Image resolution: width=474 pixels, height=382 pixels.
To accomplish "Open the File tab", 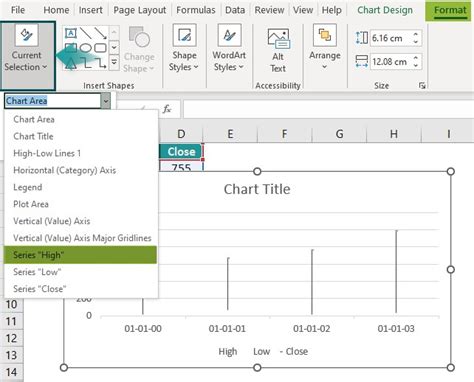I will tap(18, 10).
